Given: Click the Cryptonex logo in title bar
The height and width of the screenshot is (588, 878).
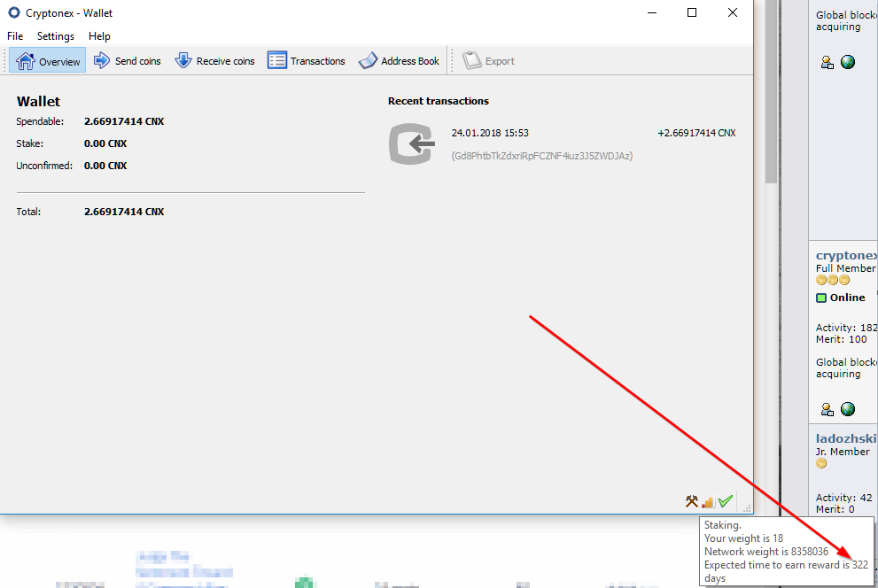Looking at the screenshot, I should coord(14,12).
